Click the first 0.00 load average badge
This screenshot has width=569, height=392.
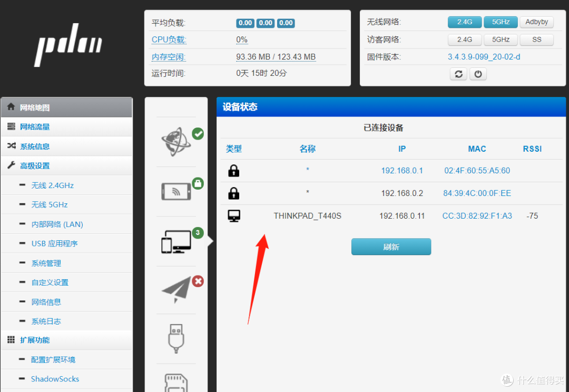246,23
